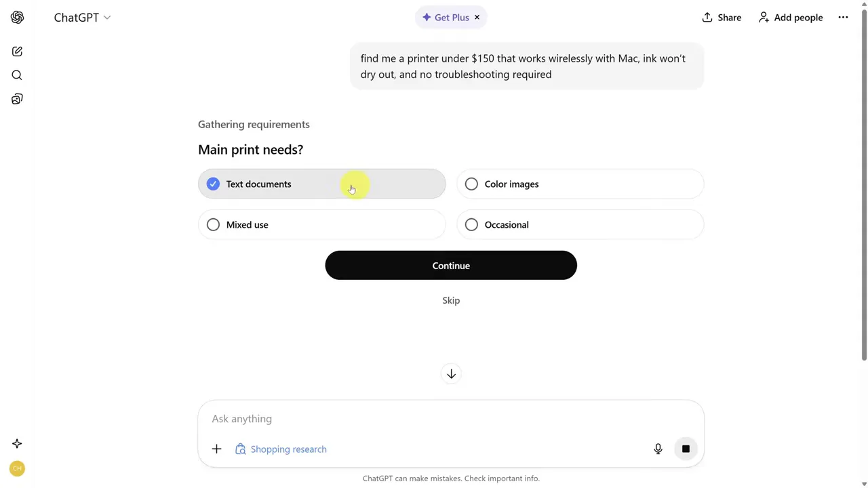Open the library icon in the sidebar
868x488 pixels.
[17, 99]
